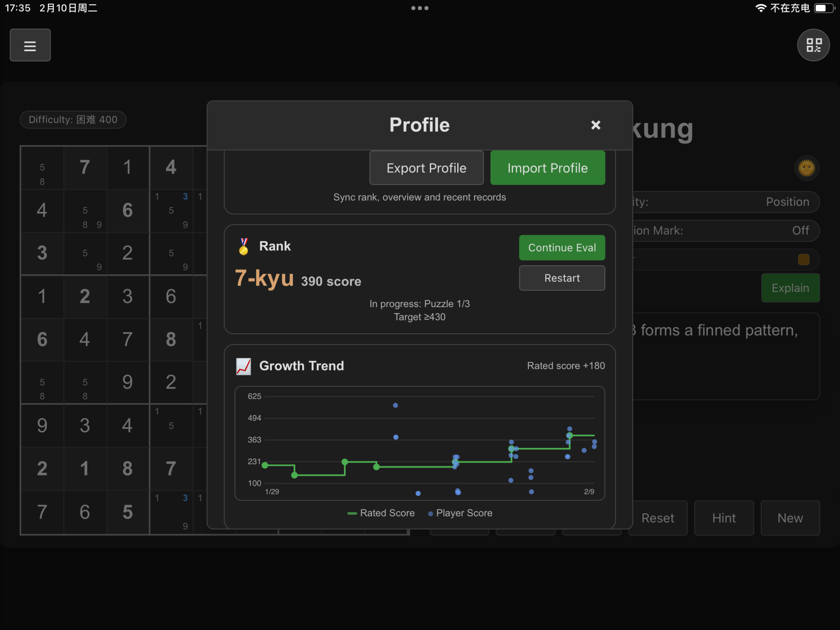Click the Rated Score legend entry
Image resolution: width=840 pixels, height=630 pixels.
[381, 513]
